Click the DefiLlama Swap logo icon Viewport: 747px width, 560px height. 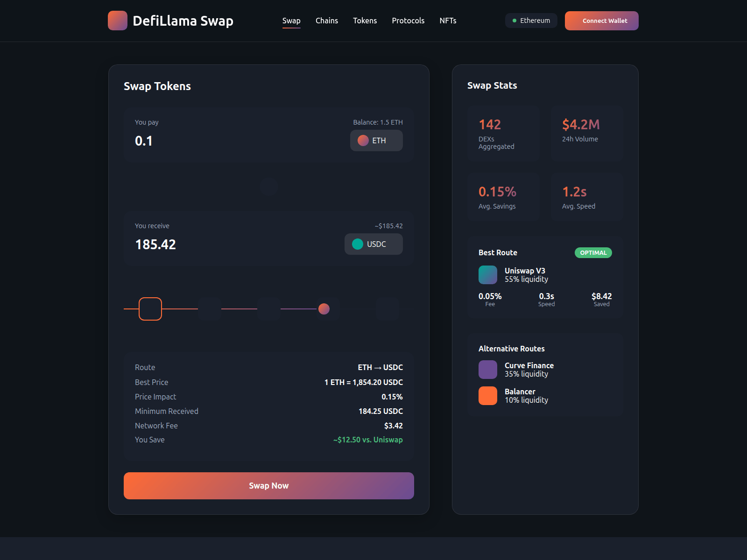click(118, 21)
